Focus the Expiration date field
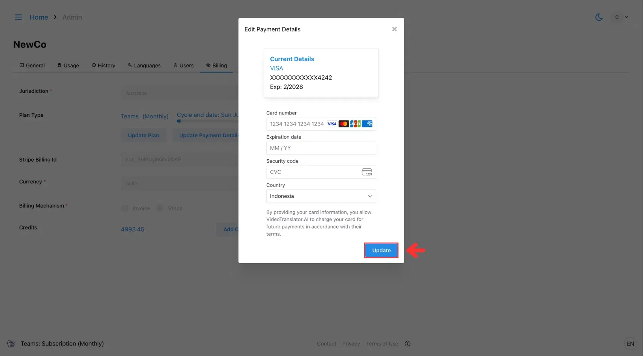The image size is (644, 356). point(321,148)
